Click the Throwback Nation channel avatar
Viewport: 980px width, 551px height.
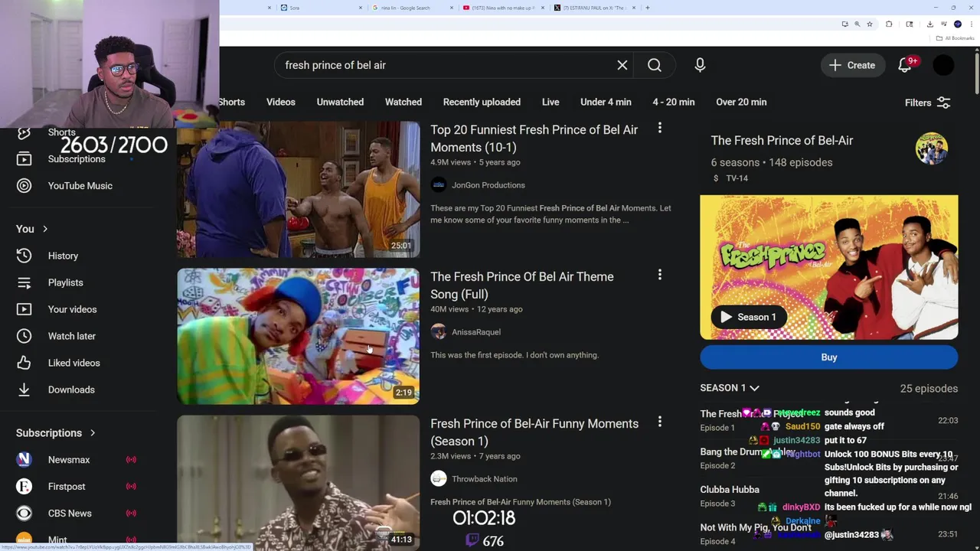[439, 478]
